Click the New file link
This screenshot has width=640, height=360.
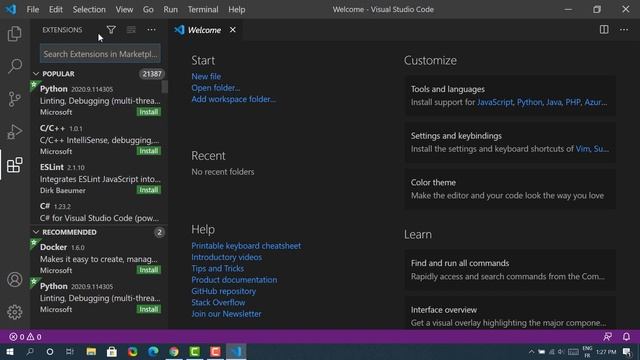206,76
